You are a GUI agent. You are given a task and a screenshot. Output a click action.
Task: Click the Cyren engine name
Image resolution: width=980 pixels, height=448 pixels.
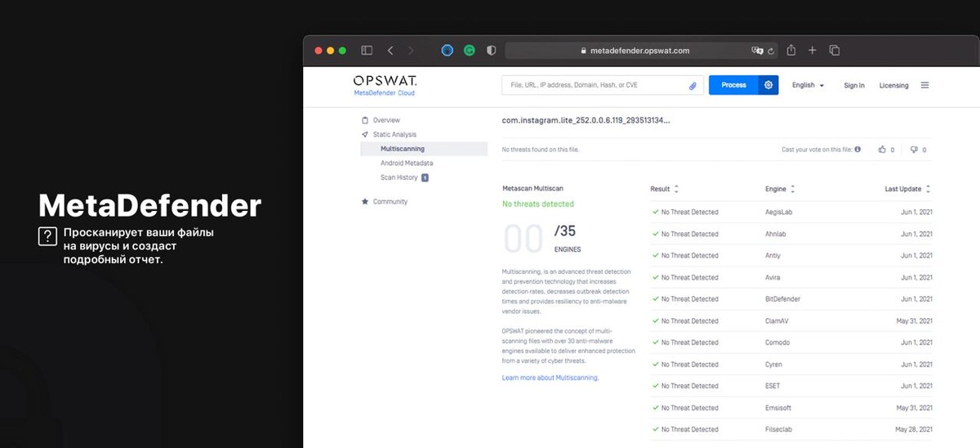pyautogui.click(x=775, y=365)
